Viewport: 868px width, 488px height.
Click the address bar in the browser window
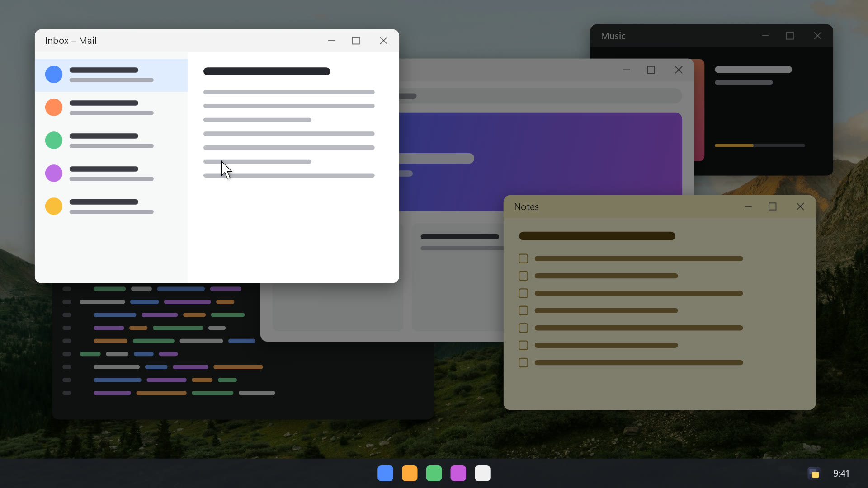pos(541,96)
